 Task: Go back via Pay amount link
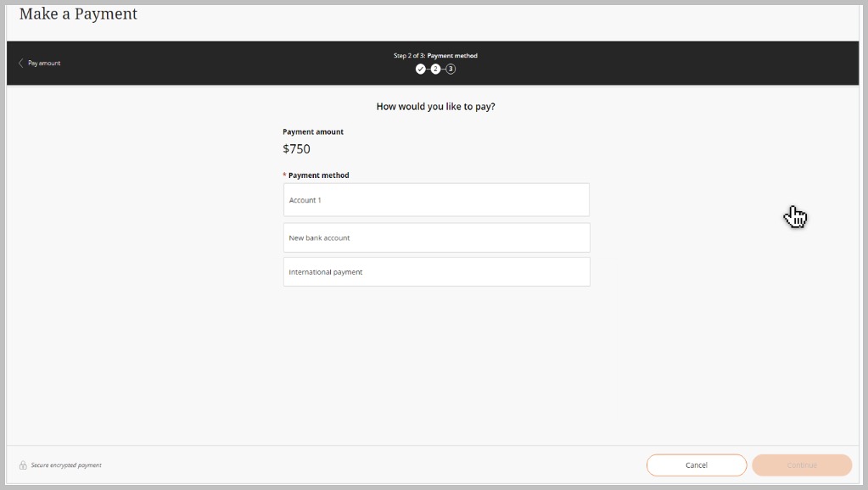[x=44, y=63]
